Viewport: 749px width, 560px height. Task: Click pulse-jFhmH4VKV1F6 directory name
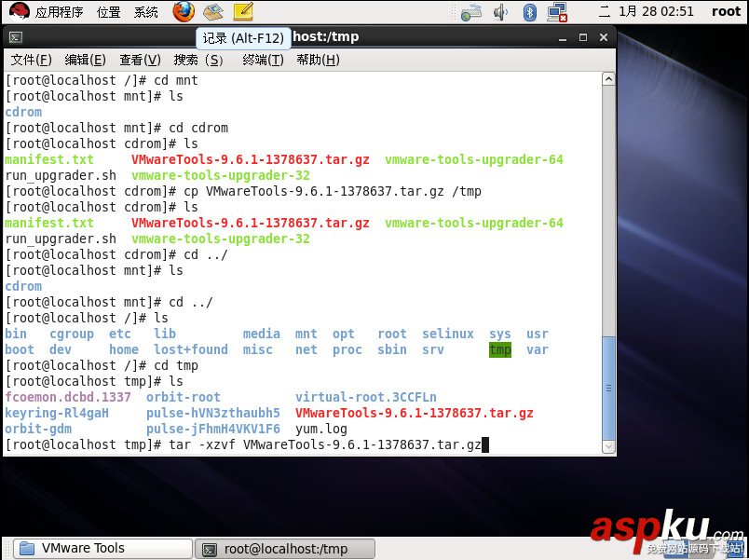(x=213, y=429)
